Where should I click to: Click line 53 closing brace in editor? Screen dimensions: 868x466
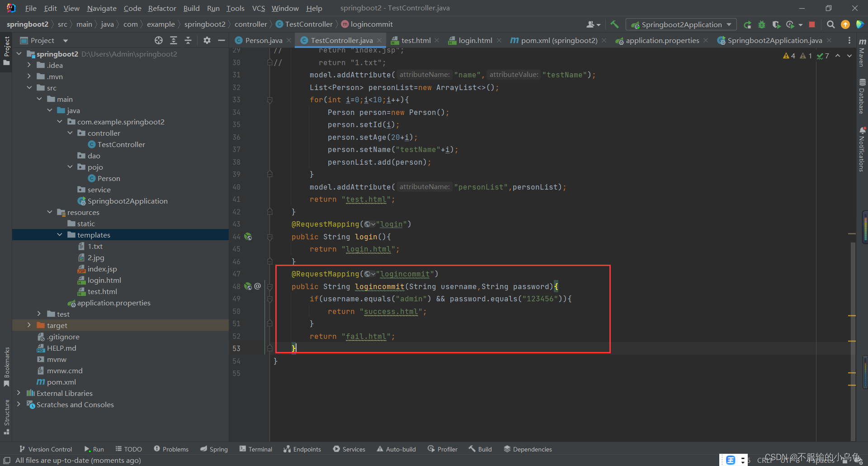point(294,348)
